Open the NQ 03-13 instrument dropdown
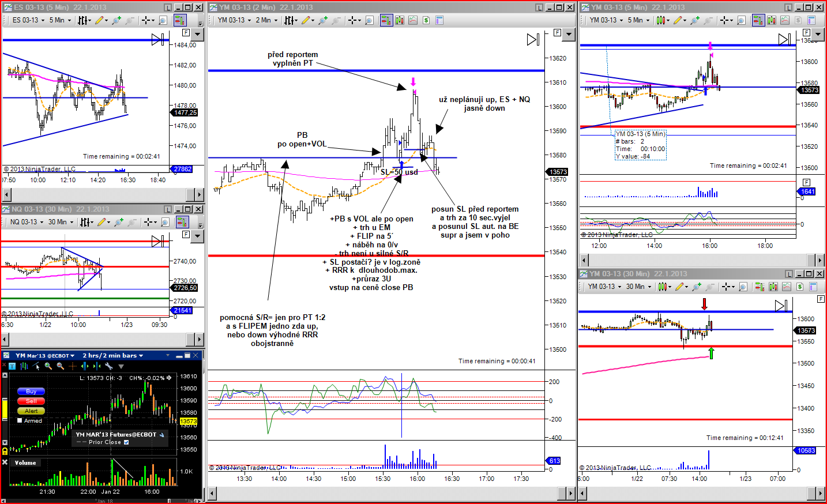 tap(27, 222)
